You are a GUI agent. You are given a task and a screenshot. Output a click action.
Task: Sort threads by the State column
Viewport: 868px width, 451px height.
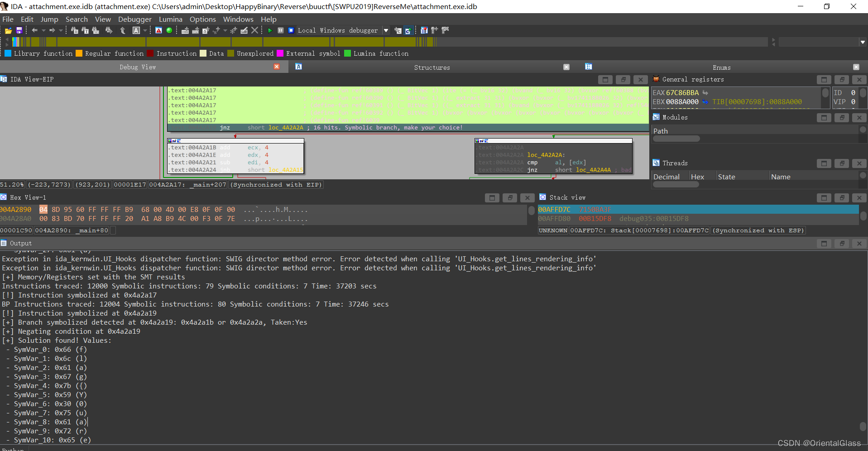tap(743, 177)
